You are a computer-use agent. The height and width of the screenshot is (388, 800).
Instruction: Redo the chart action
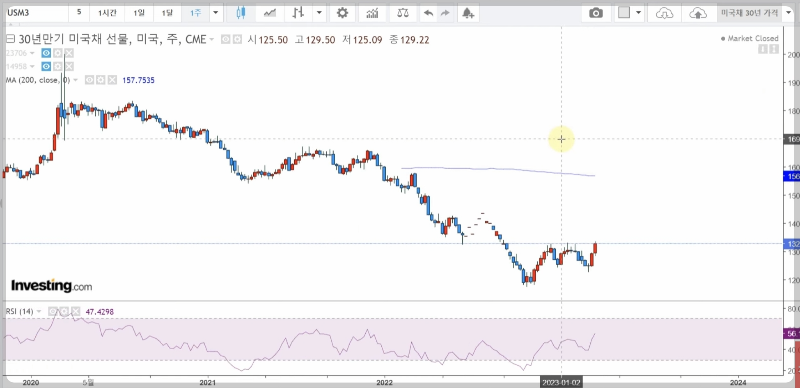(445, 13)
